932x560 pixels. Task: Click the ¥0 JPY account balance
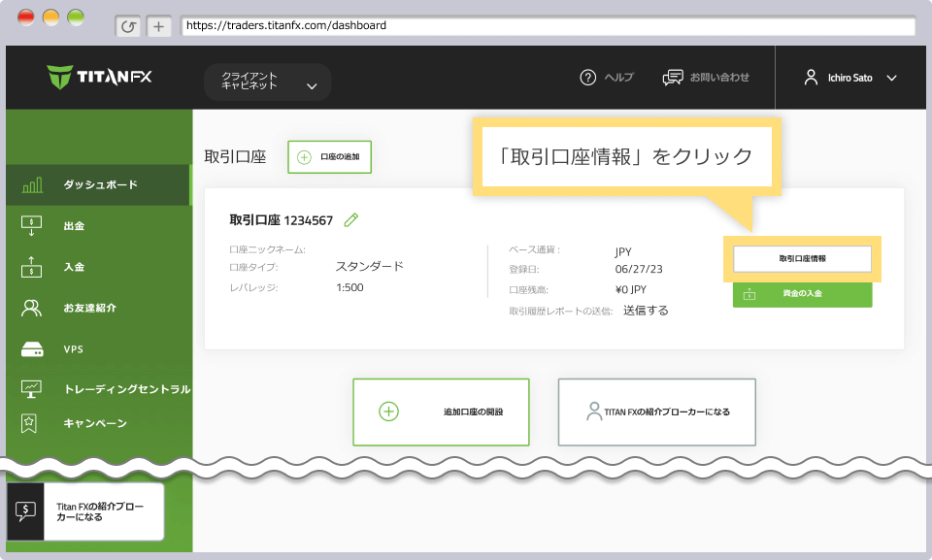(631, 289)
